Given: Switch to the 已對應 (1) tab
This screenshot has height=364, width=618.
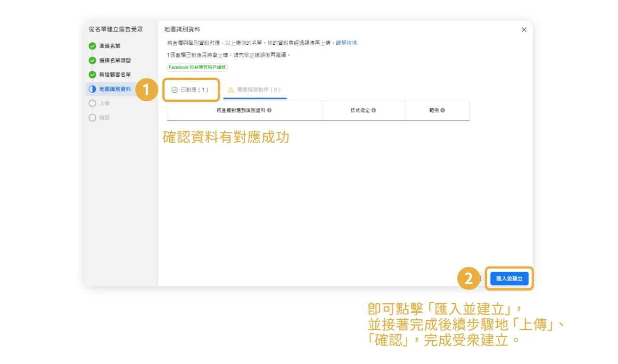Looking at the screenshot, I should [x=190, y=90].
